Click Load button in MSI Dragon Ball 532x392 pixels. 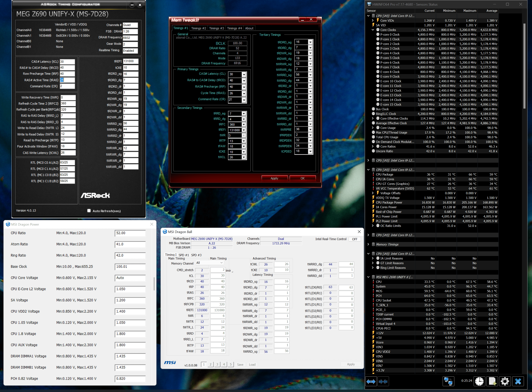click(252, 364)
